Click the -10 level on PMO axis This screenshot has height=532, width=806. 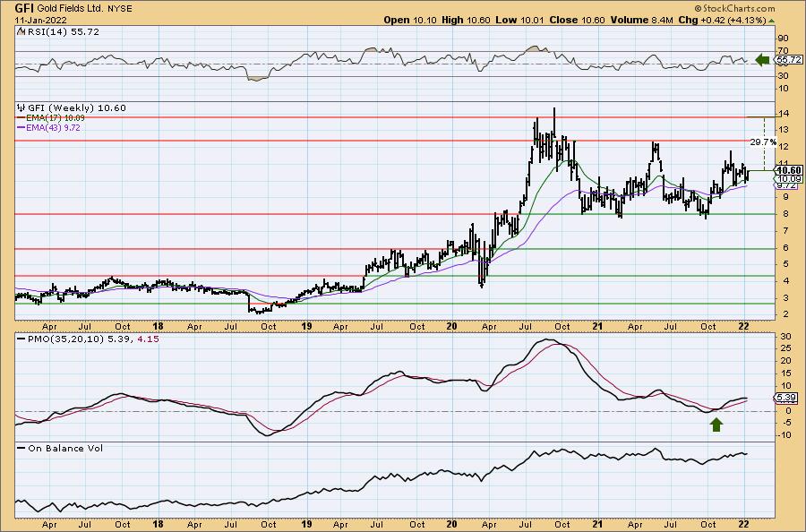[x=785, y=435]
